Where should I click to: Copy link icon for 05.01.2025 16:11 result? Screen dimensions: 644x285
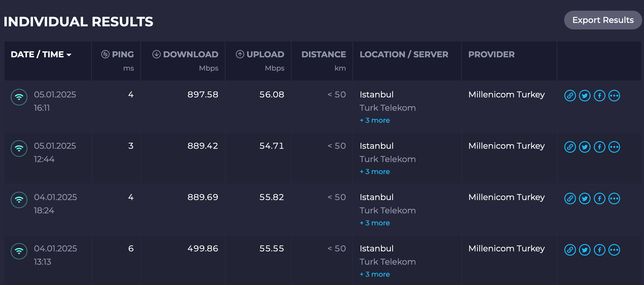[x=570, y=96]
